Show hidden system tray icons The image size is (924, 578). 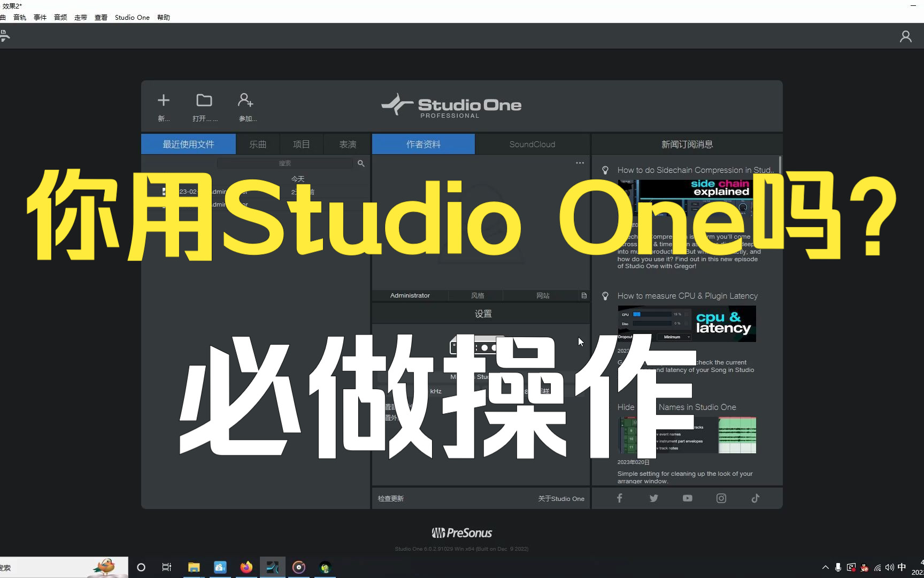tap(825, 567)
